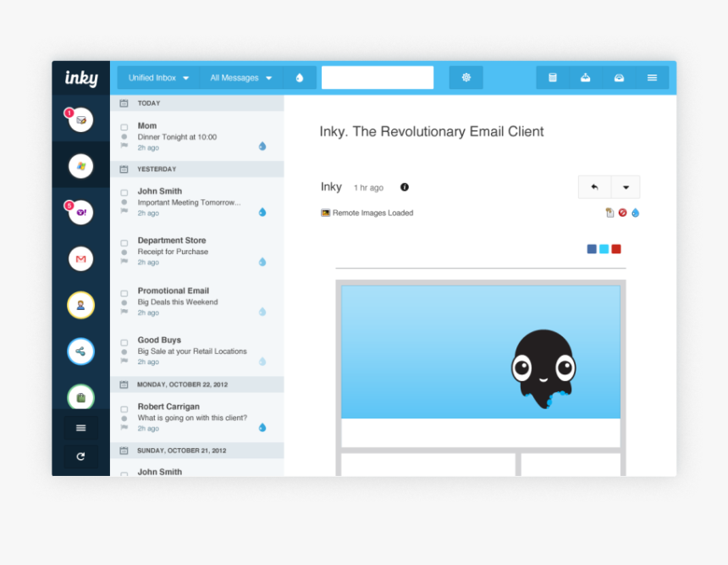Image resolution: width=728 pixels, height=565 pixels.
Task: Open the What is going on email
Action: coord(197,418)
